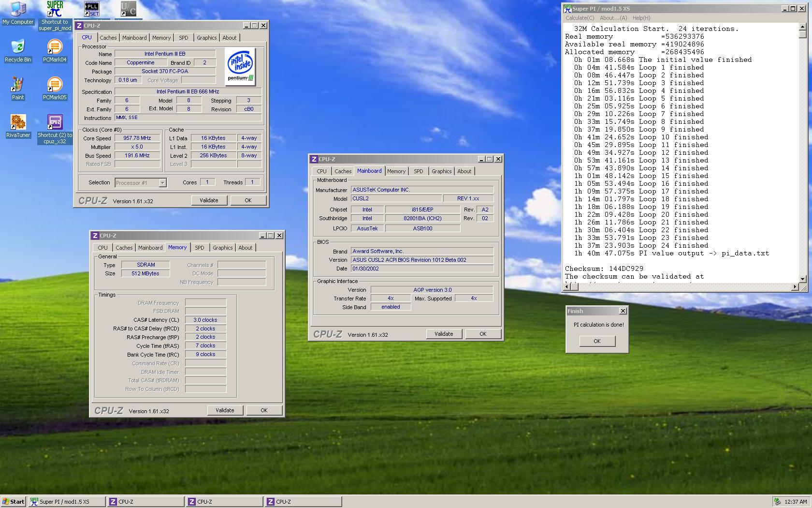This screenshot has height=508, width=812.
Task: Click the Chipset field i815/E/EP
Action: [x=422, y=209]
